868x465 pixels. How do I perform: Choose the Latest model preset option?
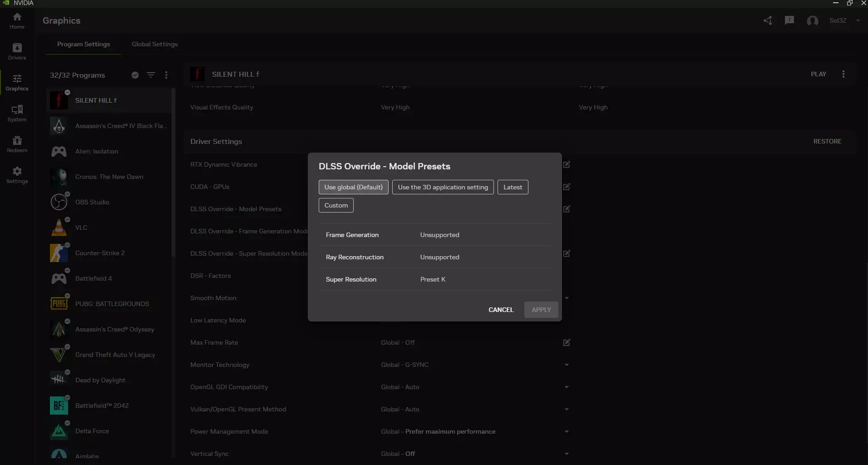[513, 187]
